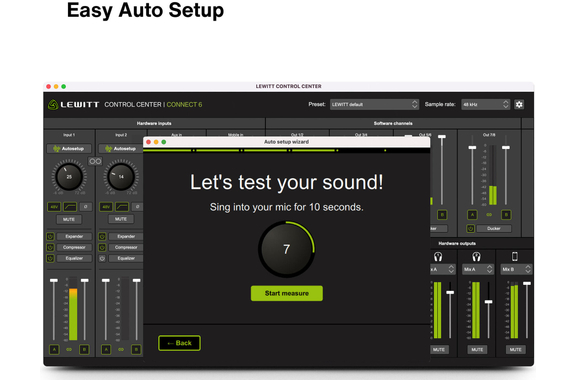
Task: Close the Auto setup wizard window
Action: (148, 142)
